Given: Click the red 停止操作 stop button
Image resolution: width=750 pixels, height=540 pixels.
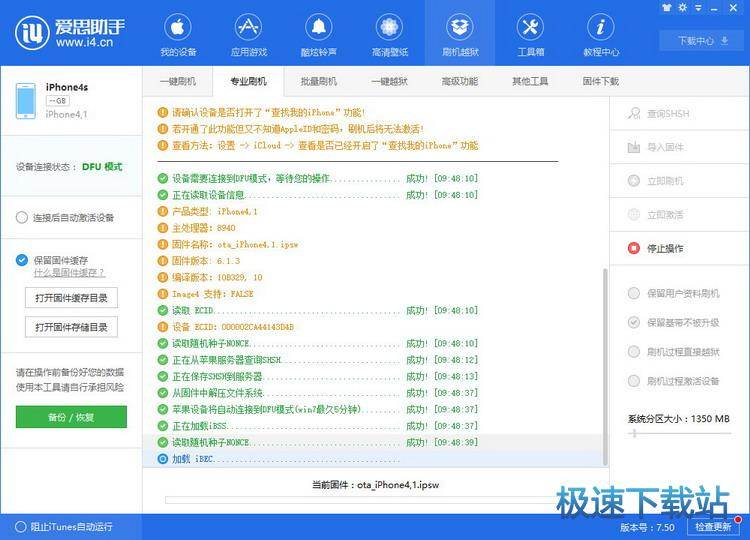Looking at the screenshot, I should [655, 248].
